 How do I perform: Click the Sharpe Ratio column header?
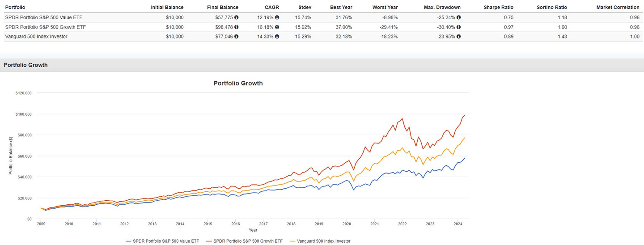point(498,7)
